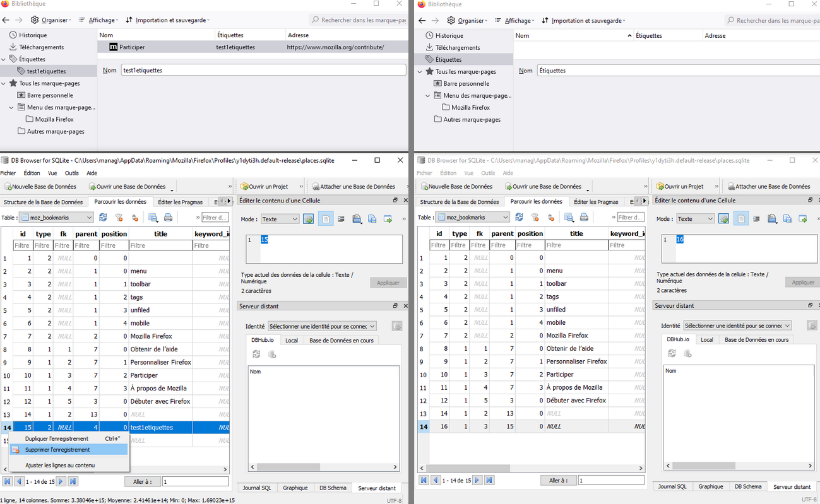
Task: Print the table from the left DB Browser
Action: coord(169,218)
